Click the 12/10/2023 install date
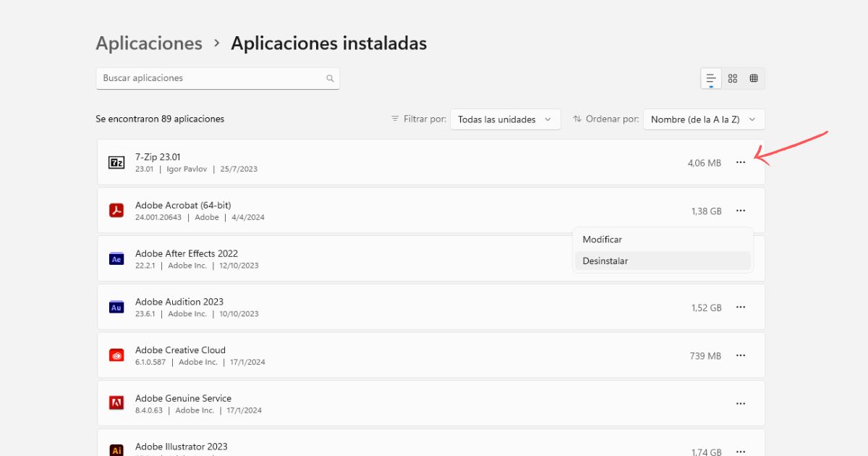 pyautogui.click(x=239, y=266)
